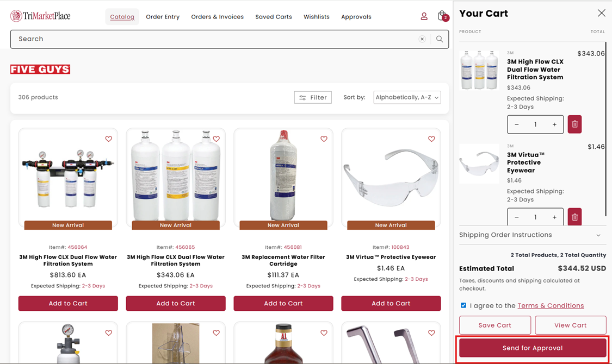This screenshot has height=364, width=612.
Task: Open the user account icon
Action: click(424, 16)
